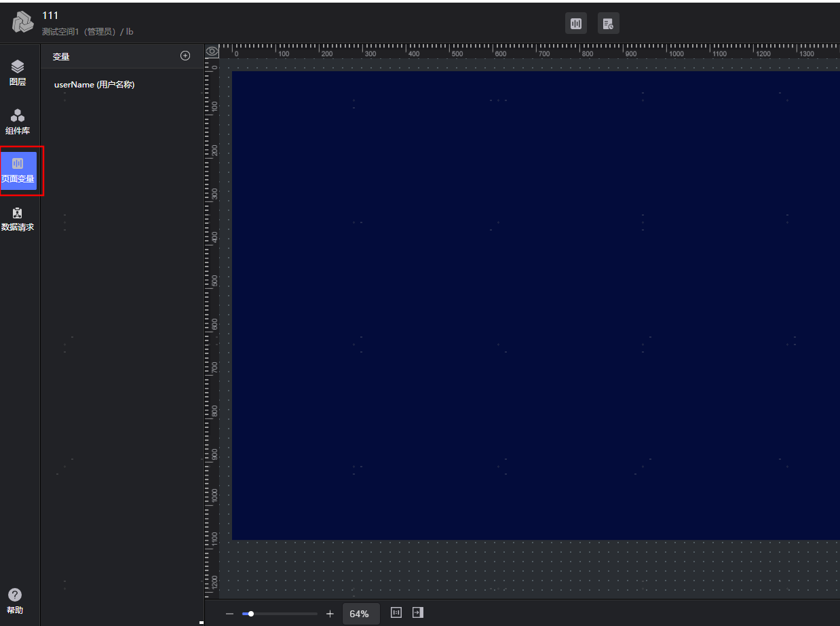
Task: Open the 组件库 component library panel
Action: tap(18, 121)
